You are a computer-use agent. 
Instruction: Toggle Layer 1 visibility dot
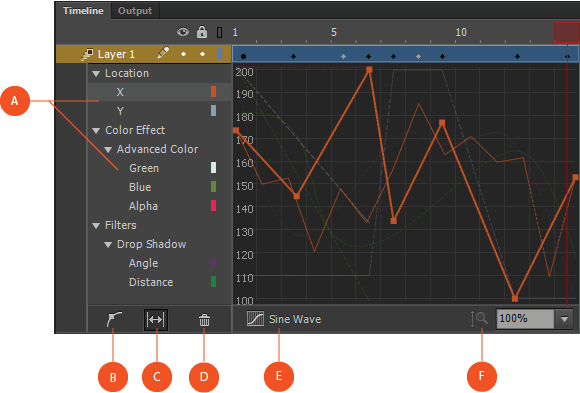point(183,54)
